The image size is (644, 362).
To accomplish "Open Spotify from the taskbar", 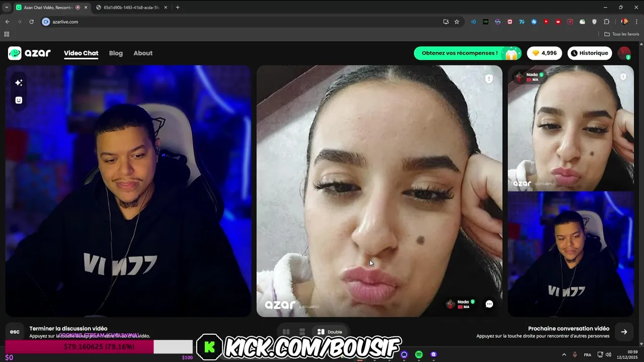I will pyautogui.click(x=419, y=354).
